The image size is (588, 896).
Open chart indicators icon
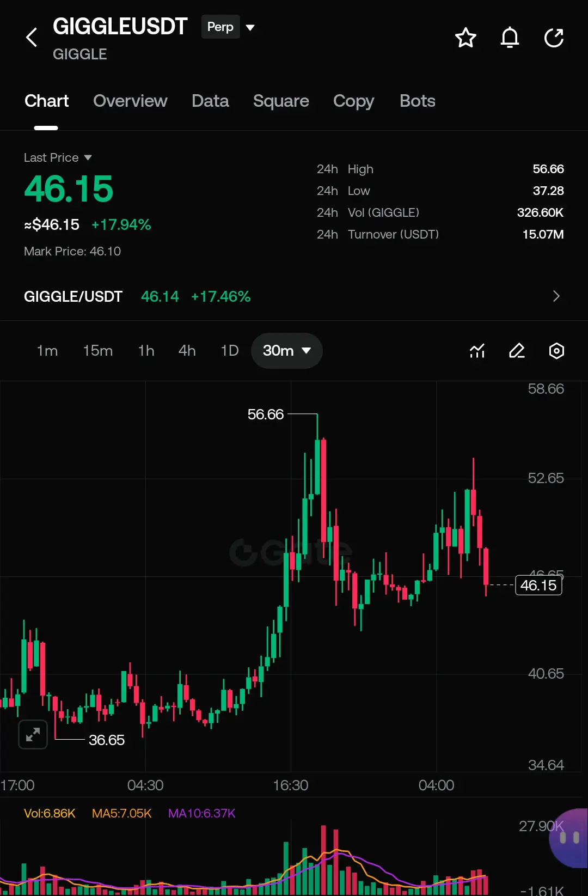[477, 351]
